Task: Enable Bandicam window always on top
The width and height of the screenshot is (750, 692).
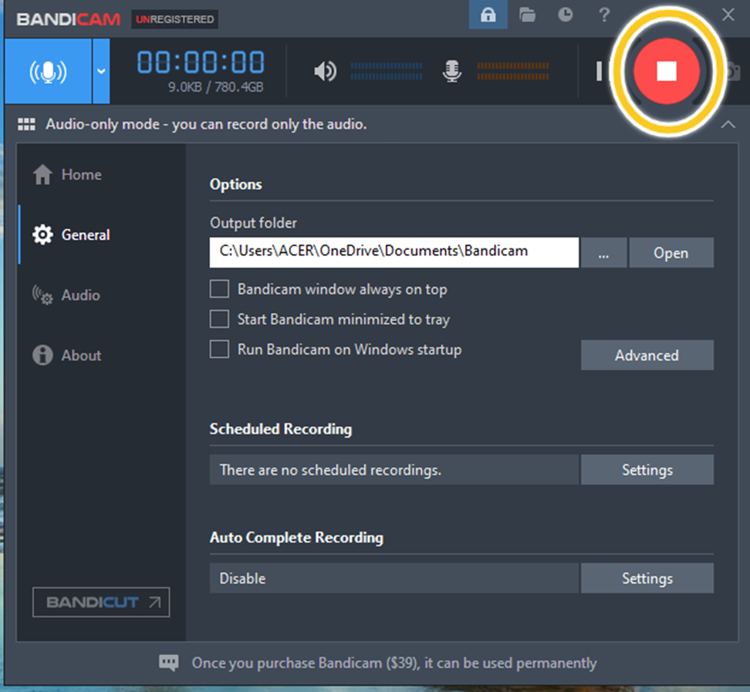Action: (x=219, y=289)
